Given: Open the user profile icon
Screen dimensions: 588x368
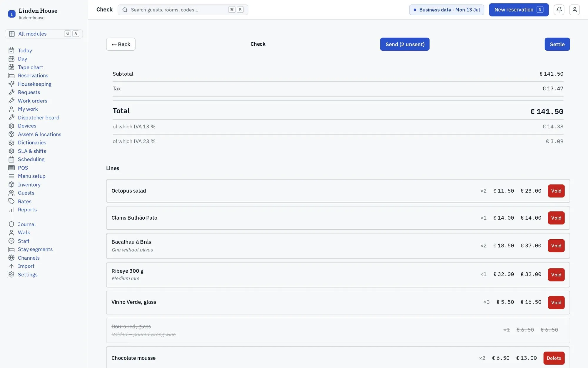Looking at the screenshot, I should (x=574, y=10).
